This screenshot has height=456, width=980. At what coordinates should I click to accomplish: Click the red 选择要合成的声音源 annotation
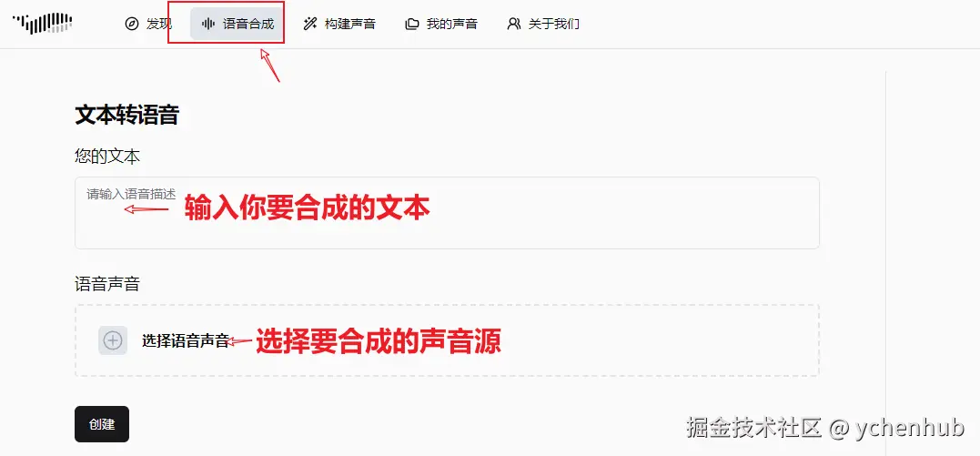pos(379,341)
